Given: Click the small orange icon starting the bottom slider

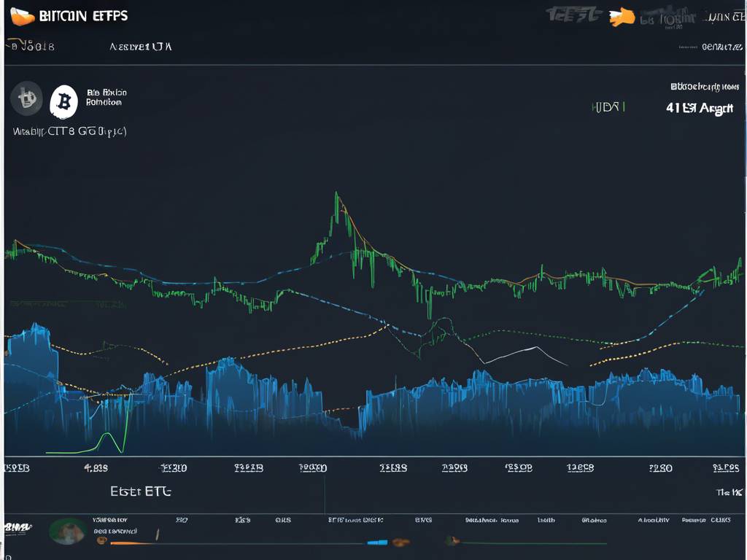Looking at the screenshot, I should click(x=101, y=540).
